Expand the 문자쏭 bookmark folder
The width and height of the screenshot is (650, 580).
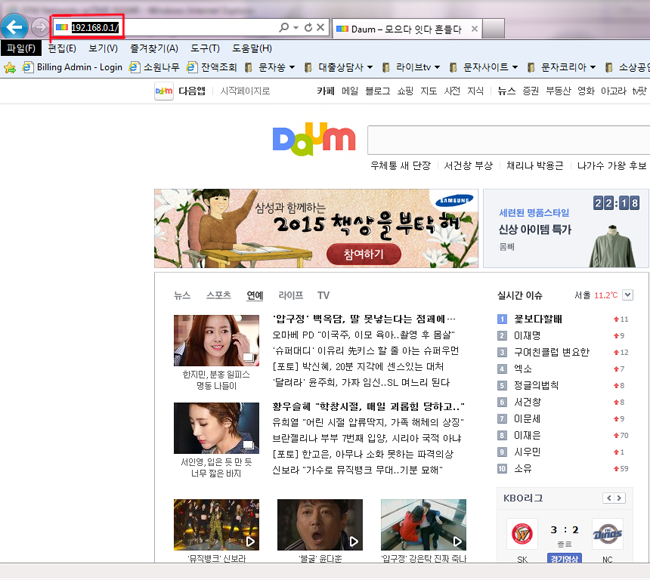pos(270,67)
